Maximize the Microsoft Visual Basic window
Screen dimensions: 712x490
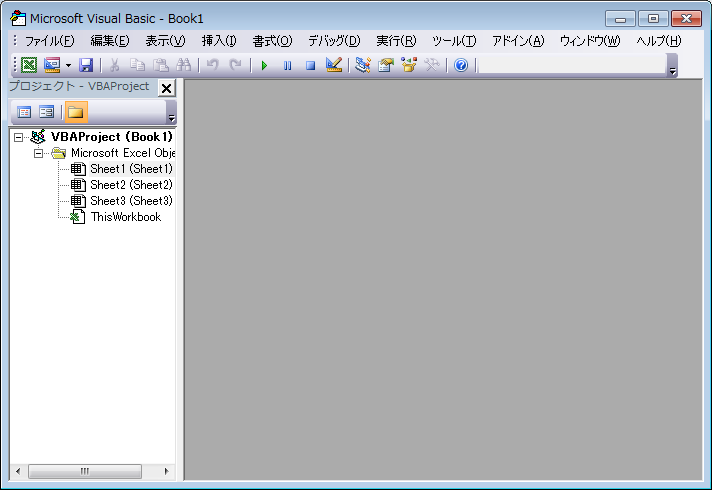point(653,19)
